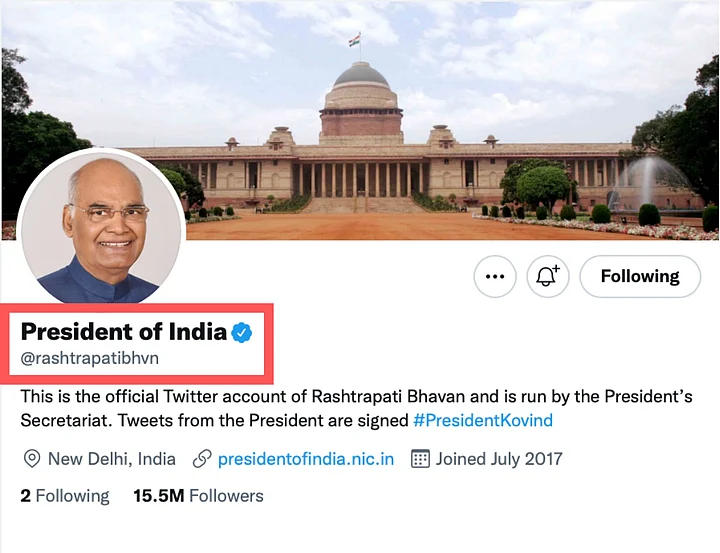
Task: Visit the presidentofindia.nic.in website link
Action: (306, 459)
